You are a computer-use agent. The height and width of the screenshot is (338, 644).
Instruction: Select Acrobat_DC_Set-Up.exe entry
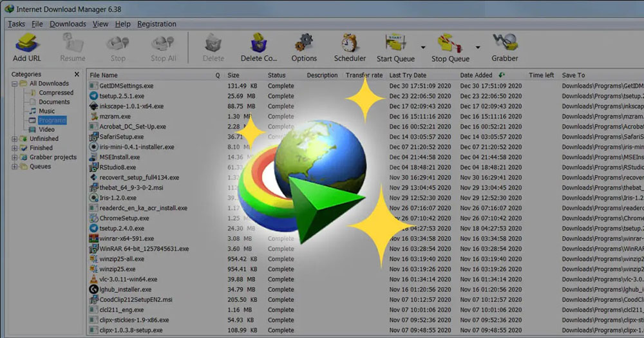366,126
